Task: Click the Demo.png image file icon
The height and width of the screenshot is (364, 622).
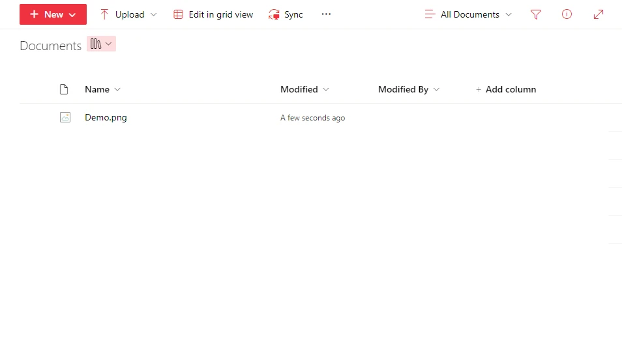Action: click(65, 118)
